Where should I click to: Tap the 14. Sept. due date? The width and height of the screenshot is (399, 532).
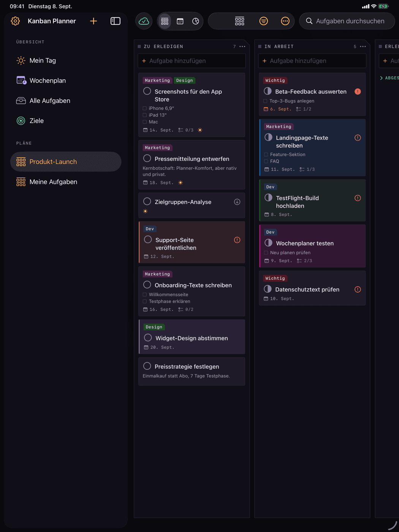tap(158, 130)
